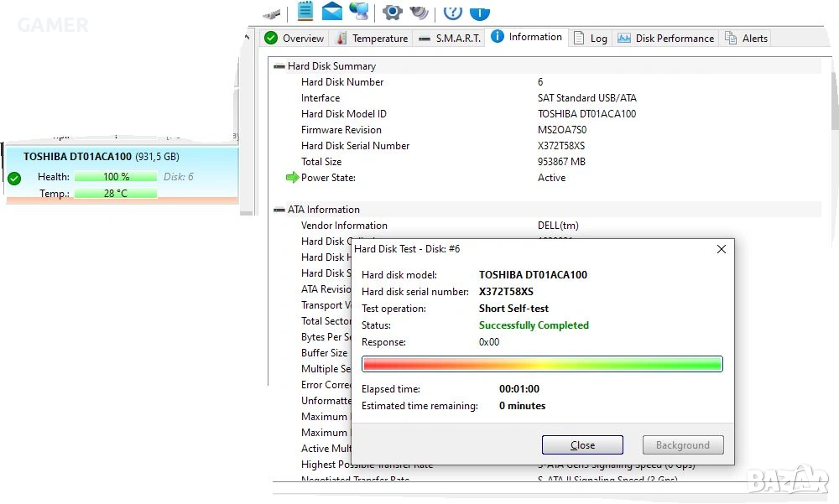The image size is (839, 504).
Task: Go to the S.M.A.R.T. tab
Action: [449, 39]
